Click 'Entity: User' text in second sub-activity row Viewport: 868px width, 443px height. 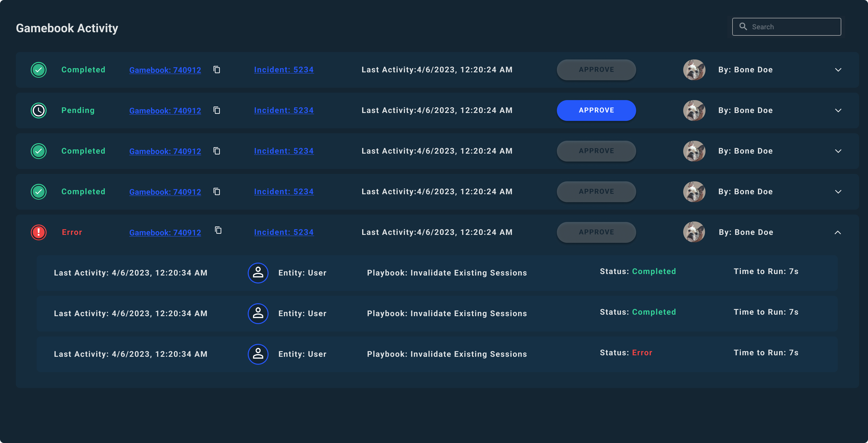(302, 313)
